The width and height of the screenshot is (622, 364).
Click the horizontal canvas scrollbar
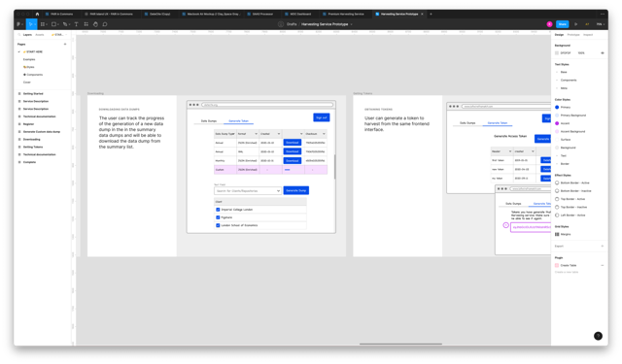pyautogui.click(x=400, y=344)
